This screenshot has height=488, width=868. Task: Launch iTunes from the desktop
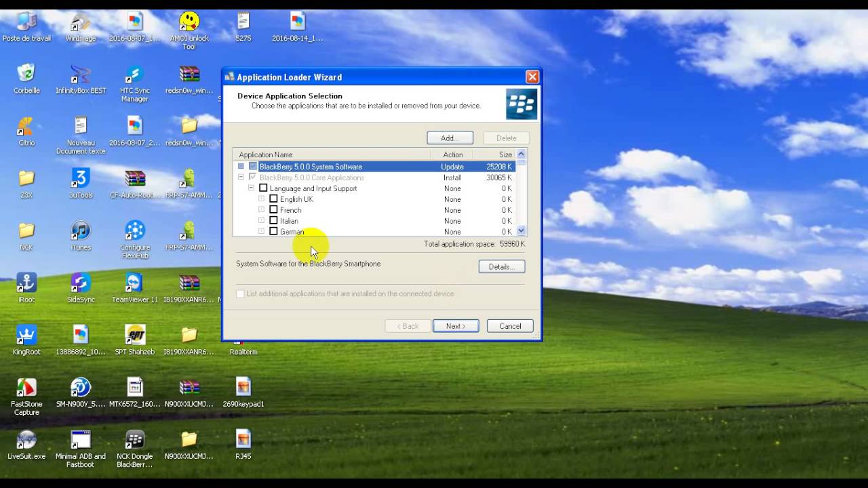[81, 236]
